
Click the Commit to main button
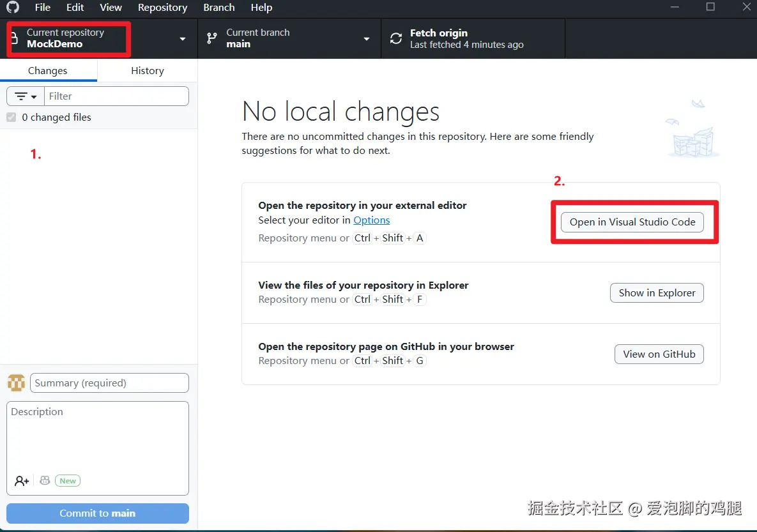(98, 513)
